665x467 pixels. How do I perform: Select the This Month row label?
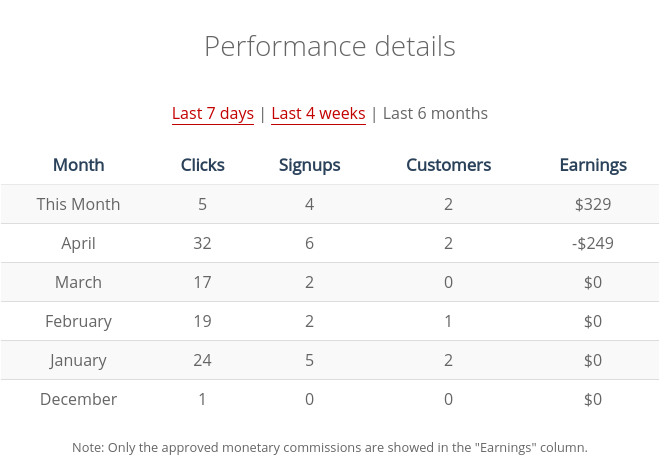(78, 204)
